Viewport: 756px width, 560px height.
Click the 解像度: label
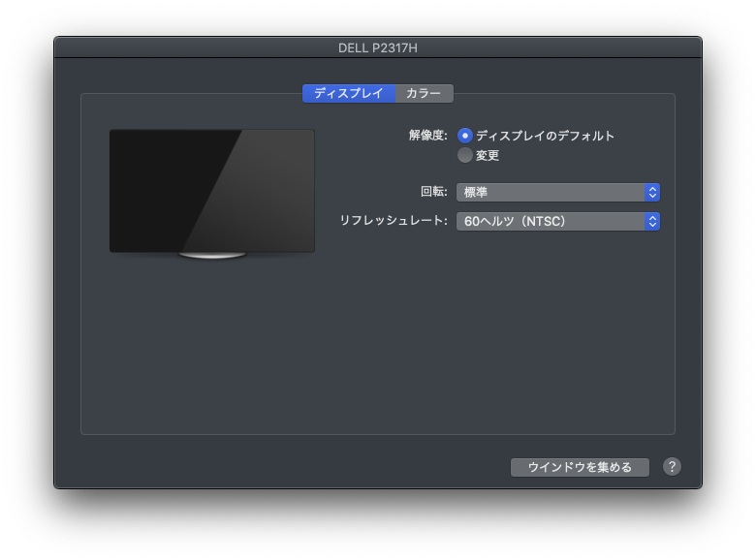coord(428,136)
